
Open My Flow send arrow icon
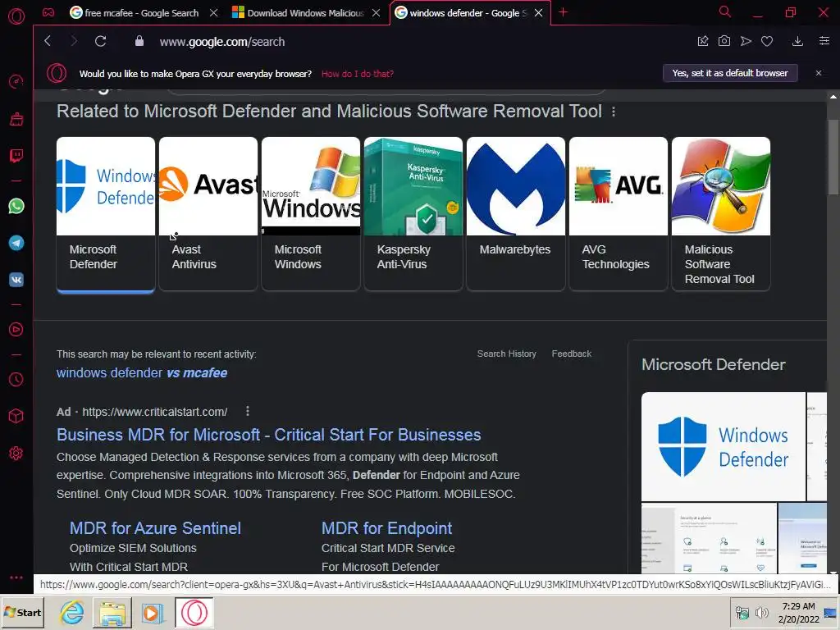coord(746,41)
